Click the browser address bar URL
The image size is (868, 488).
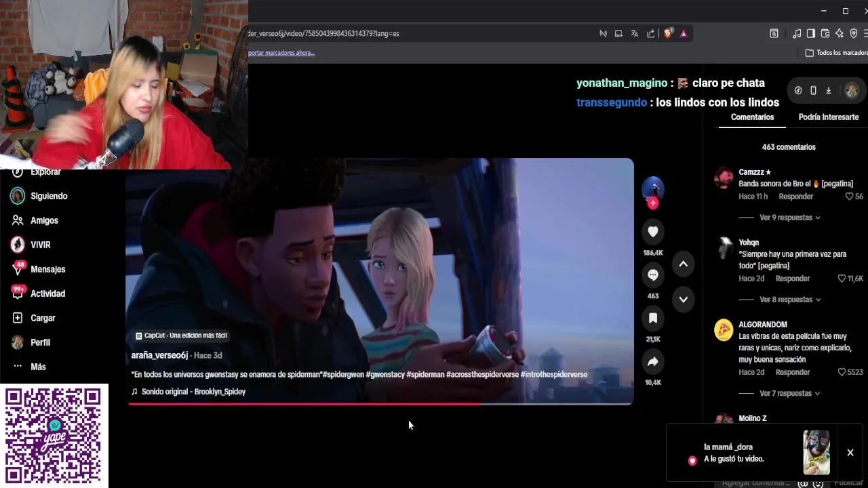(x=324, y=33)
